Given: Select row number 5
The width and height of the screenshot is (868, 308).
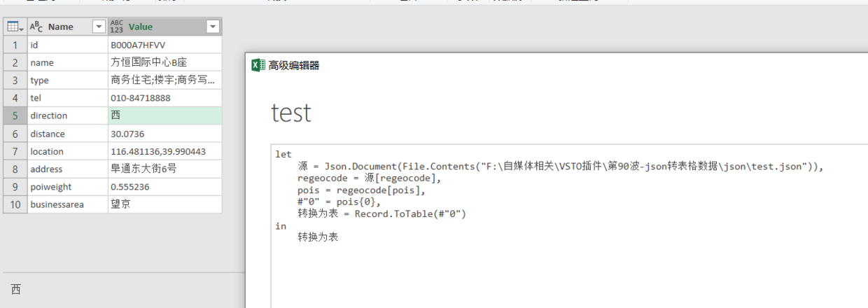Looking at the screenshot, I should pyautogui.click(x=15, y=115).
